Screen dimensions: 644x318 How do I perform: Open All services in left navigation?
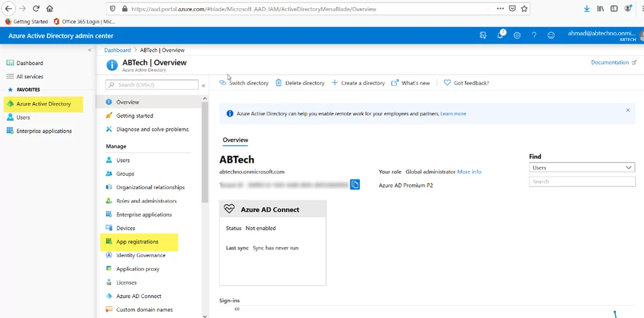(25, 77)
